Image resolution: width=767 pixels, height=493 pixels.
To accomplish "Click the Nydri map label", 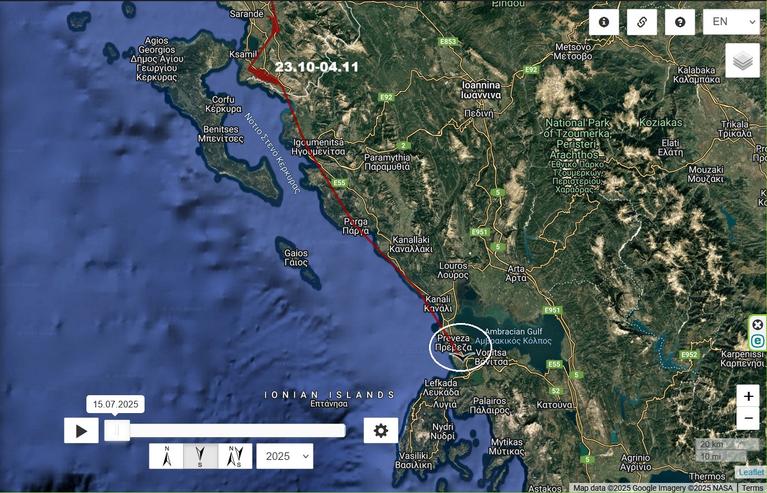I will [x=444, y=431].
